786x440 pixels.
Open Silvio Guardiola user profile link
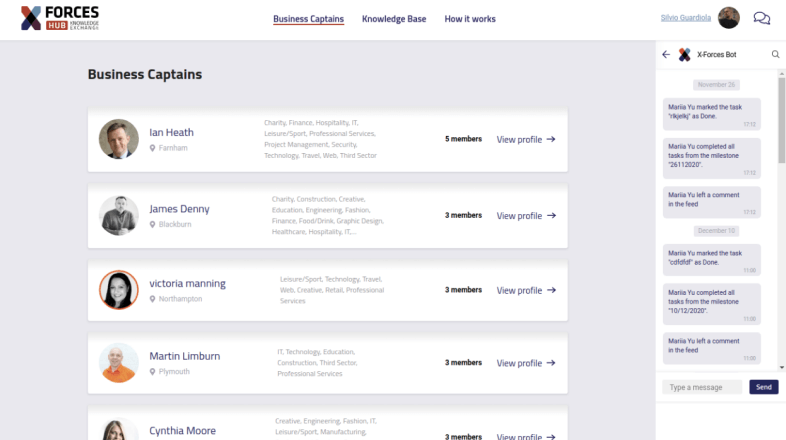click(x=687, y=18)
